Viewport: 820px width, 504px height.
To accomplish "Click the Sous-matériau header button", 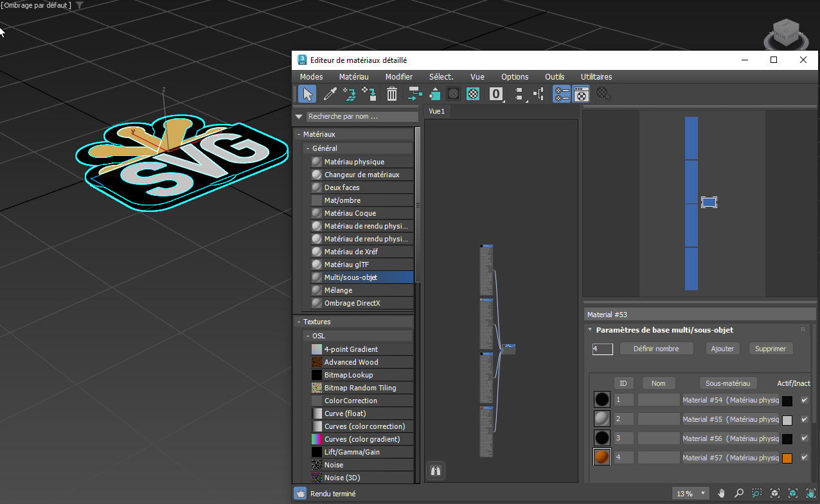I will coord(727,383).
